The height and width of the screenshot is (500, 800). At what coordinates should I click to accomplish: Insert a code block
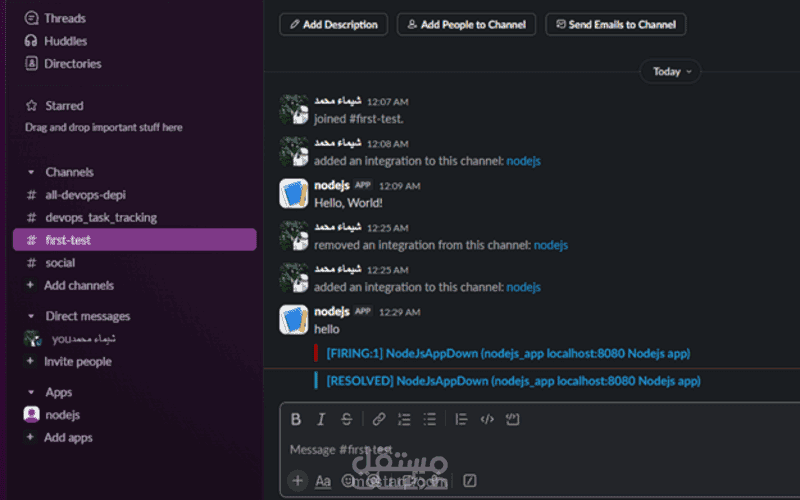pos(512,419)
